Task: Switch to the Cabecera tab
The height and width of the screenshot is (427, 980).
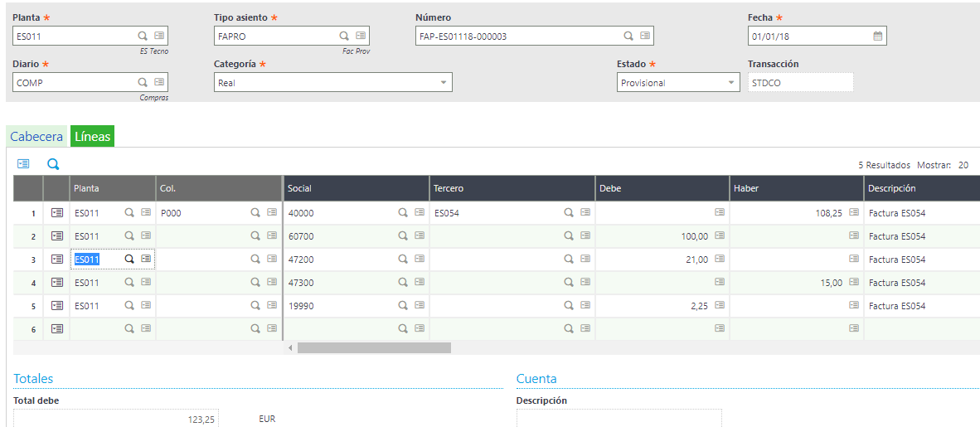Action: point(36,136)
